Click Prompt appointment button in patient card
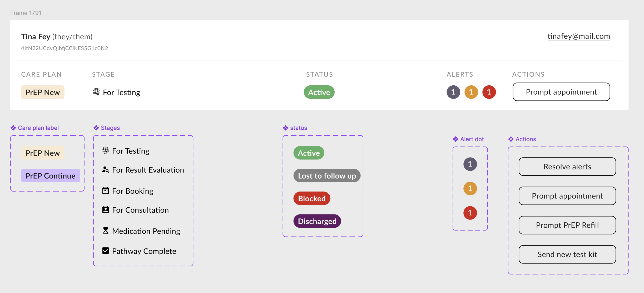This screenshot has height=293, width=644. click(561, 92)
